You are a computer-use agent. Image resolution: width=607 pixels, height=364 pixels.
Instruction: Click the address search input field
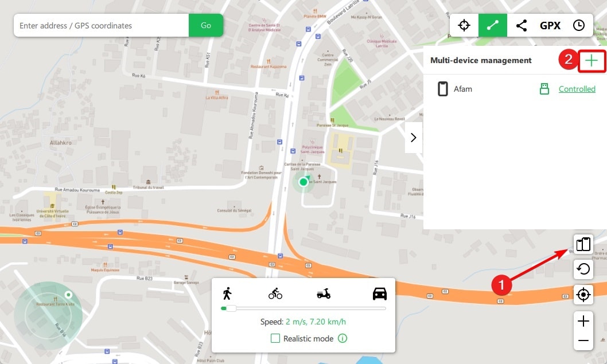[x=100, y=25]
